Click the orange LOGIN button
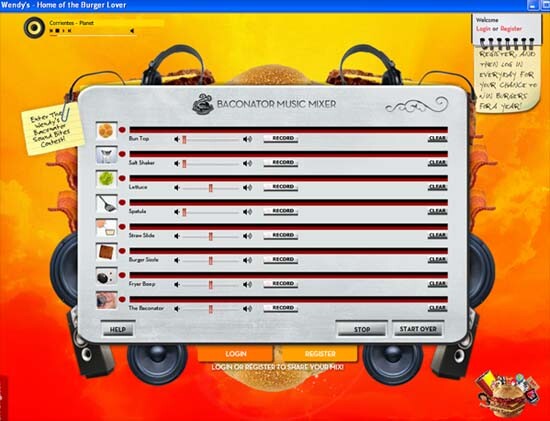Screen dimensions: 550x421 point(235,354)
